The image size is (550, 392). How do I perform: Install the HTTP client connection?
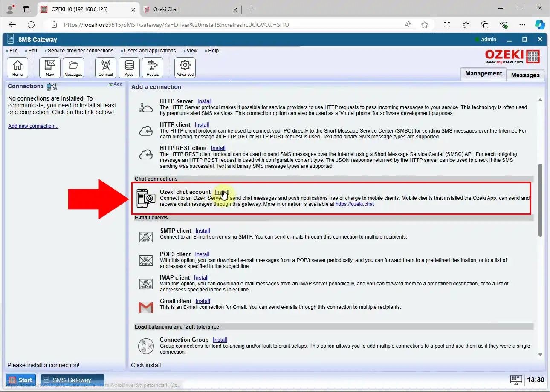pyautogui.click(x=202, y=125)
